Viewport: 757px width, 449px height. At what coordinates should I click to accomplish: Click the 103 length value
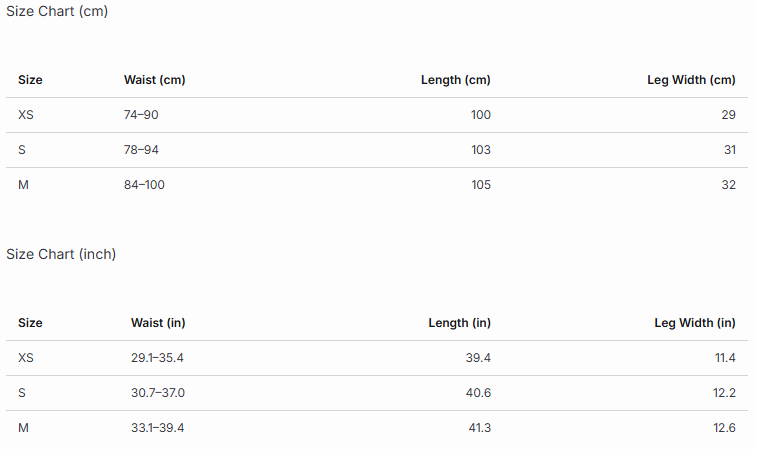coord(481,150)
